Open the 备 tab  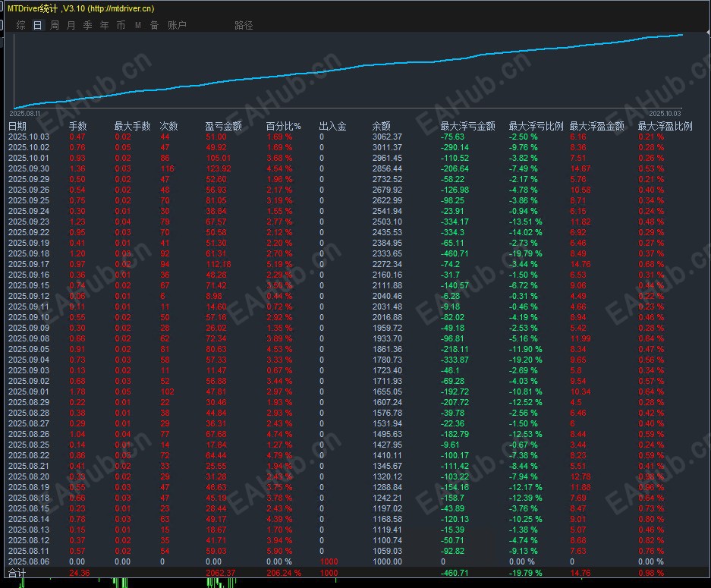click(x=154, y=25)
